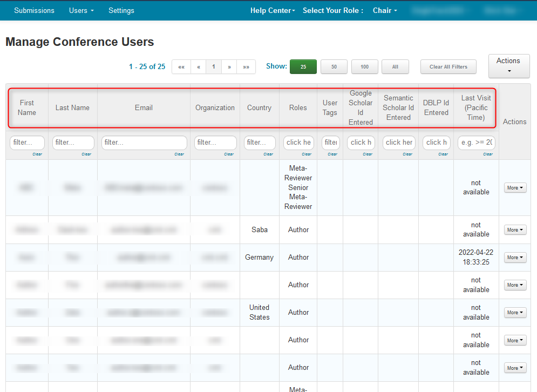Sort the table by Last Name header
The image size is (537, 392).
pos(72,107)
